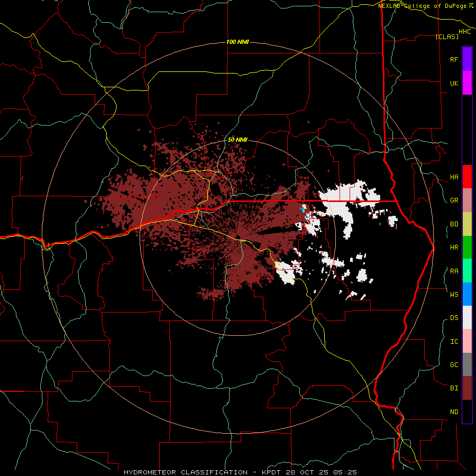Click the magenta UK legend color swatch
Viewport: 476px width, 476px height.
point(467,83)
